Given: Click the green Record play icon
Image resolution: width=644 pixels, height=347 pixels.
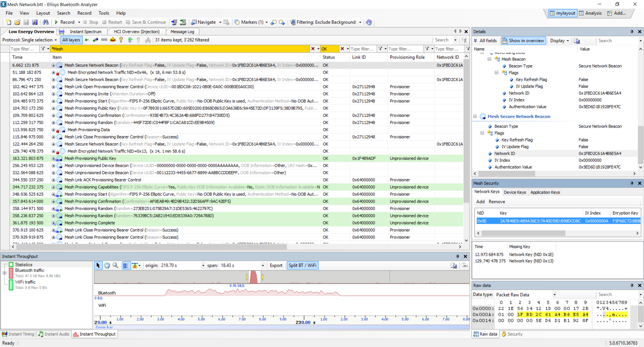Looking at the screenshot, I should point(56,22).
